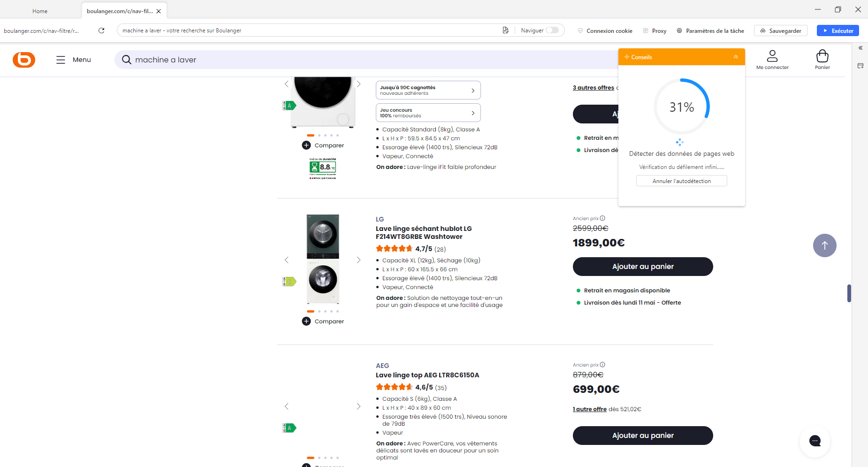Viewport: 868px width, 467px height.
Task: Click the plus icon in Conseils header
Action: point(627,57)
